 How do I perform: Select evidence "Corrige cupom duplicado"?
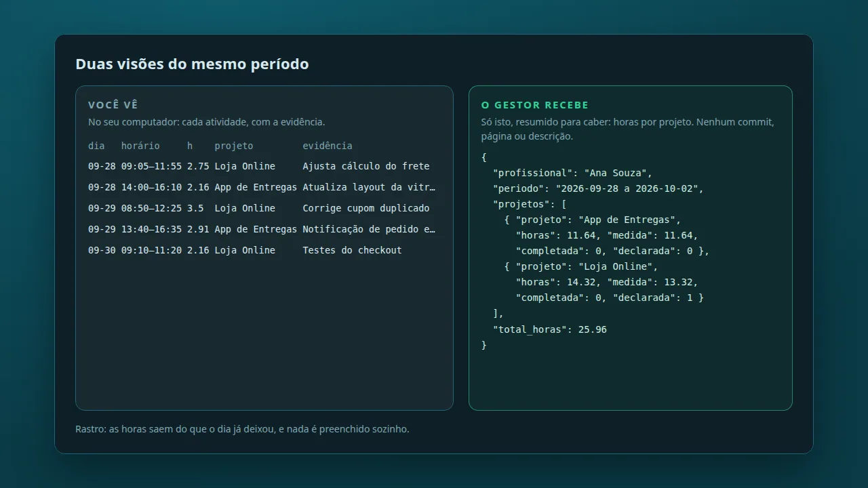coord(366,208)
